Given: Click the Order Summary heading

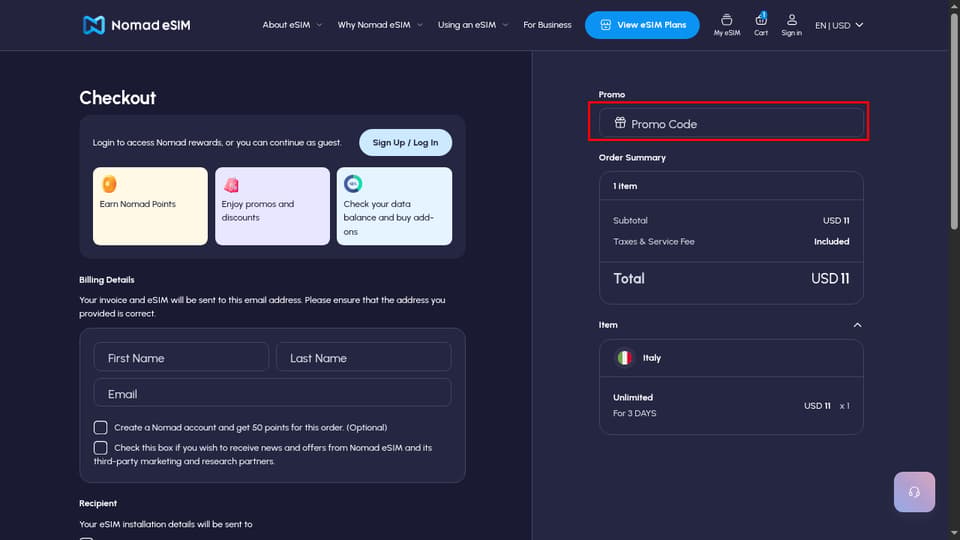Looking at the screenshot, I should pos(632,157).
